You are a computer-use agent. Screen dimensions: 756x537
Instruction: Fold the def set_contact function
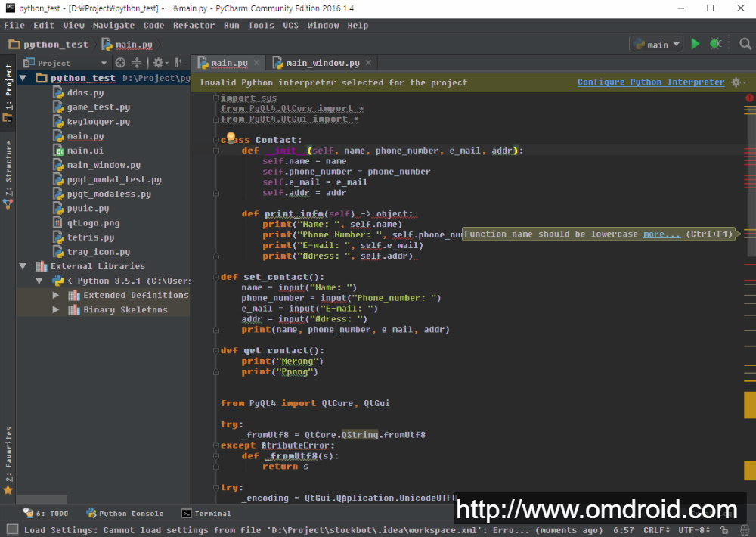(216, 277)
